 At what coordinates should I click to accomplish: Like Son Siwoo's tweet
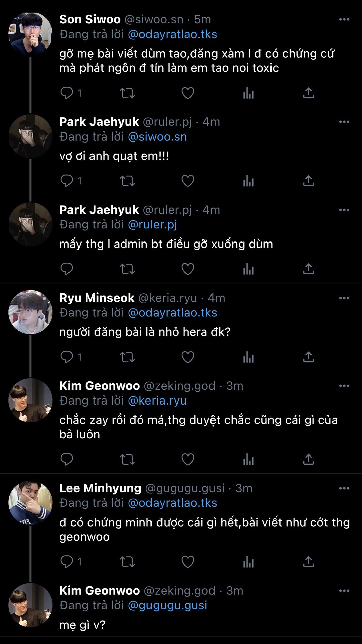tap(188, 93)
